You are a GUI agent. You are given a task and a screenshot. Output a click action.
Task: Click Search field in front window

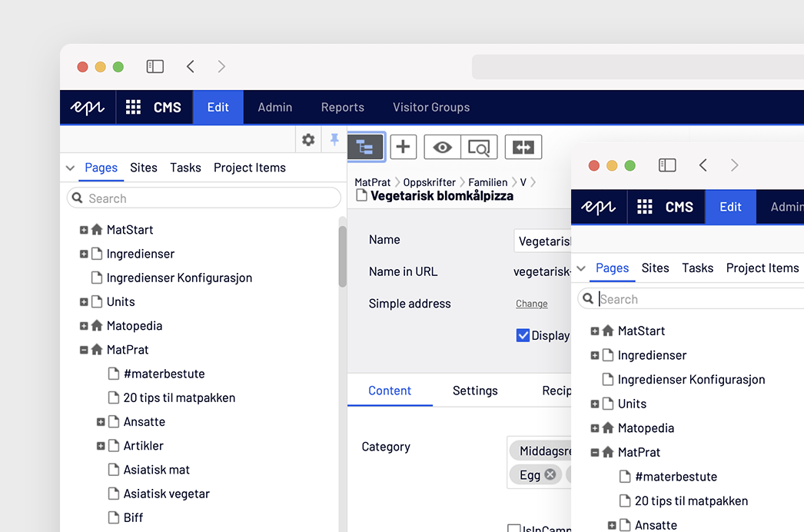pyautogui.click(x=691, y=299)
